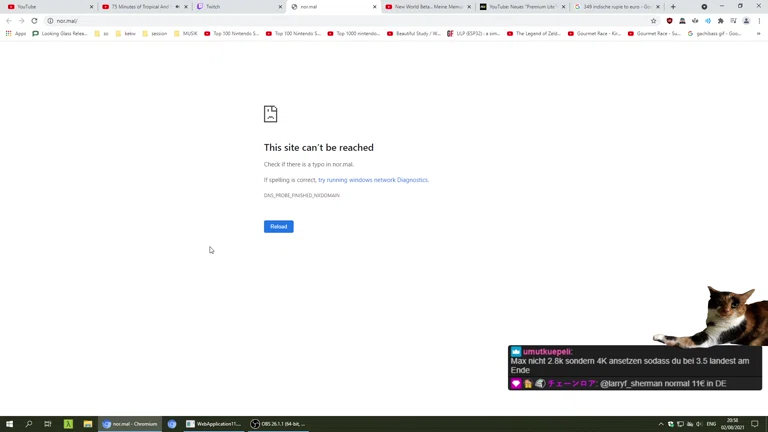Reload the page using toolbar refresh icon
Image resolution: width=768 pixels, height=432 pixels.
pos(34,21)
